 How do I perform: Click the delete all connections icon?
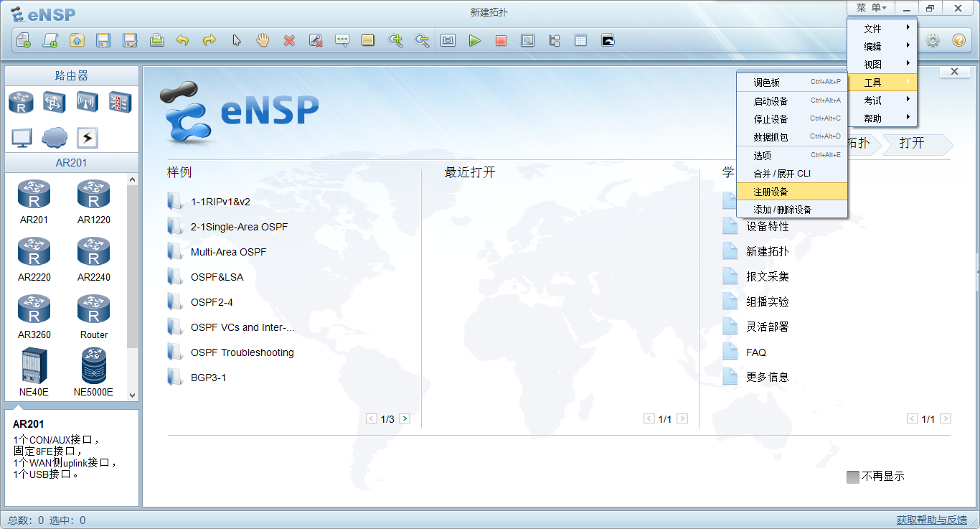[316, 41]
